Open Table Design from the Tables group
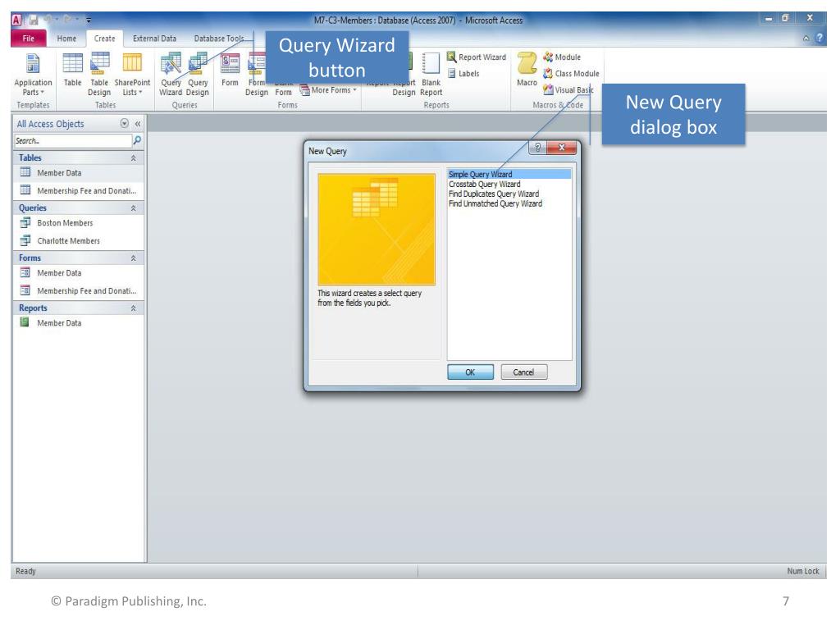 click(99, 75)
